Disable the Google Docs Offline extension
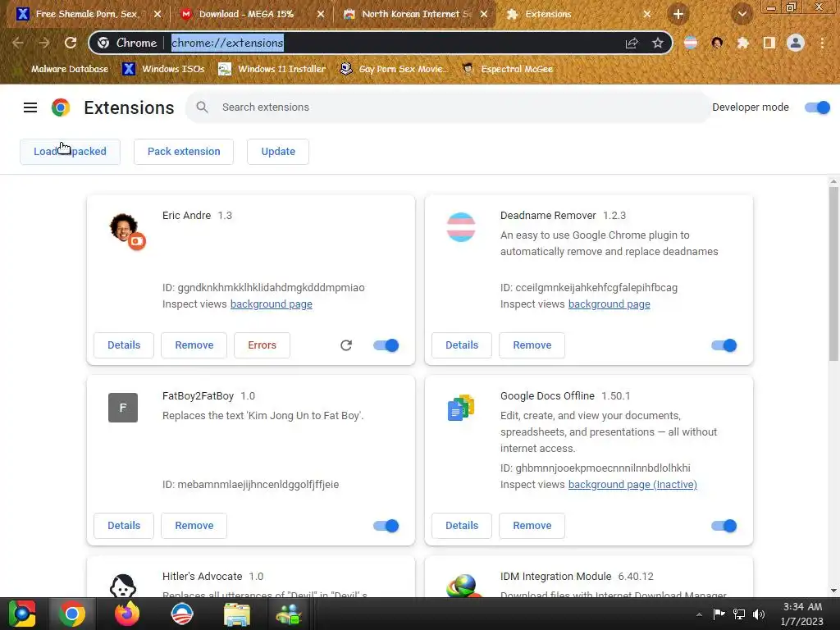Screen dimensions: 840x630 point(724,526)
